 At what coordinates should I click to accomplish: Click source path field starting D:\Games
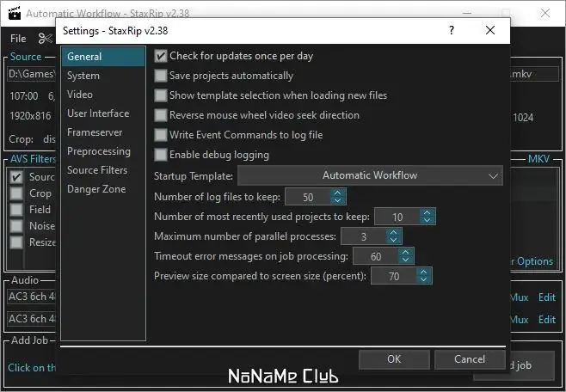click(32, 74)
